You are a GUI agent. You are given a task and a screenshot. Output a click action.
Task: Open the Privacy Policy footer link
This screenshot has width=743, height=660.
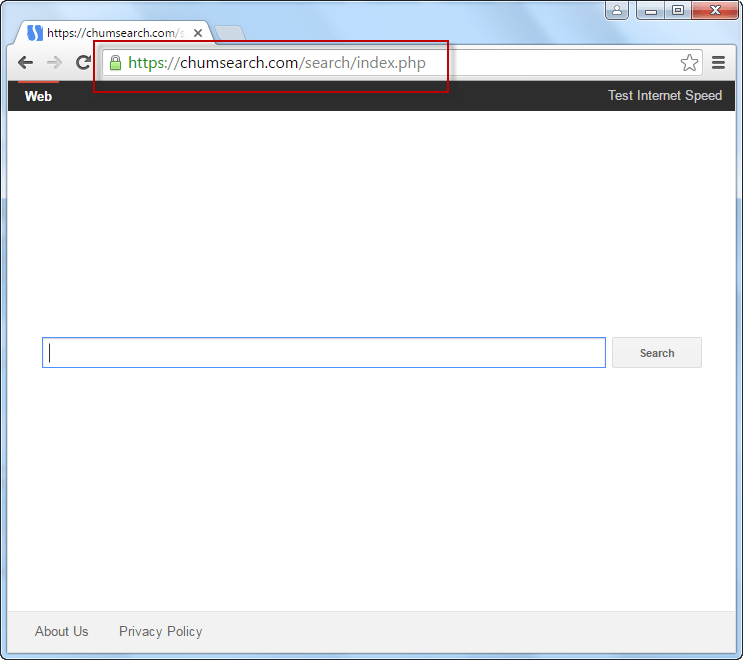click(161, 632)
